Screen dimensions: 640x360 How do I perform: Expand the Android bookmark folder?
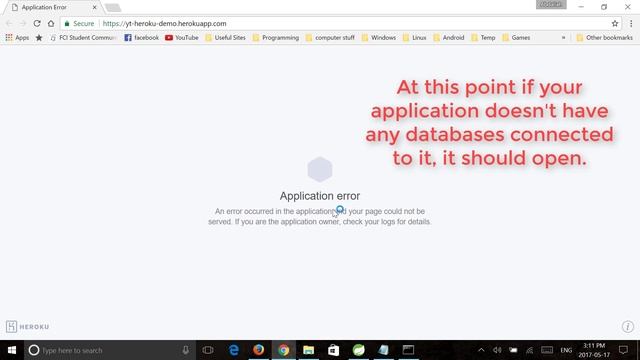pos(449,38)
